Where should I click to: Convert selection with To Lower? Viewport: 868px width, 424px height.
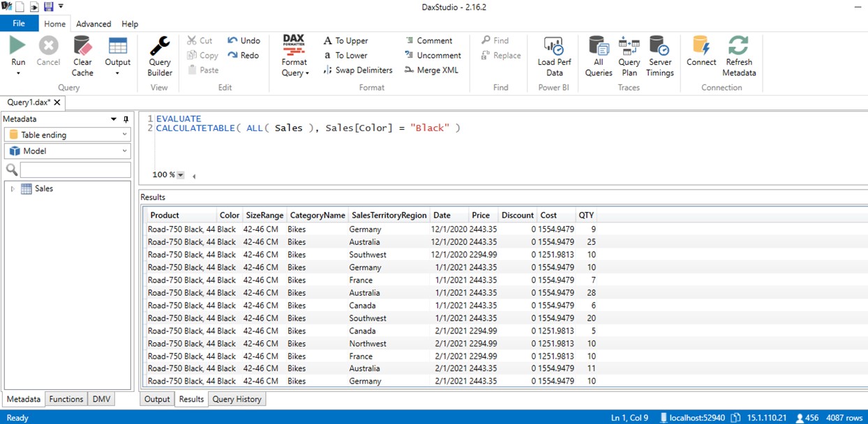pos(345,55)
